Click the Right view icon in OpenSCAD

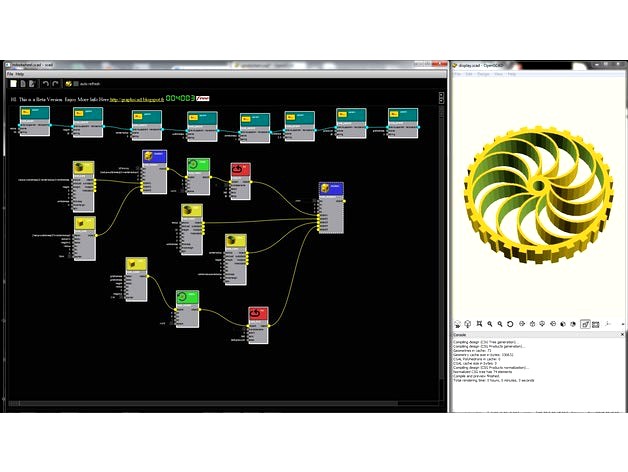(522, 324)
